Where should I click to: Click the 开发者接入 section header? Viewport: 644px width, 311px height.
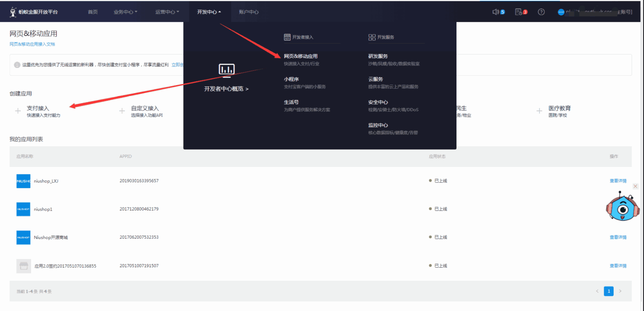click(x=299, y=37)
